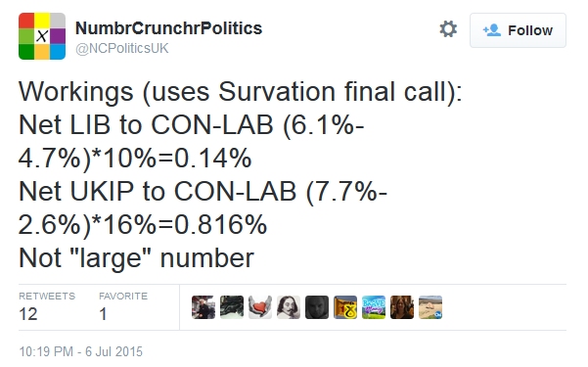Click the RETWEETS label
The image size is (588, 367).
(x=47, y=297)
